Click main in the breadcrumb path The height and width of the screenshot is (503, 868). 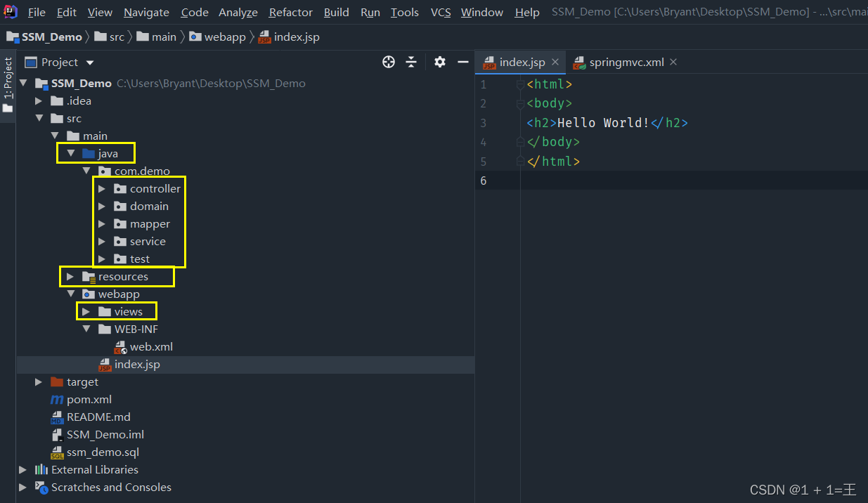click(x=157, y=37)
